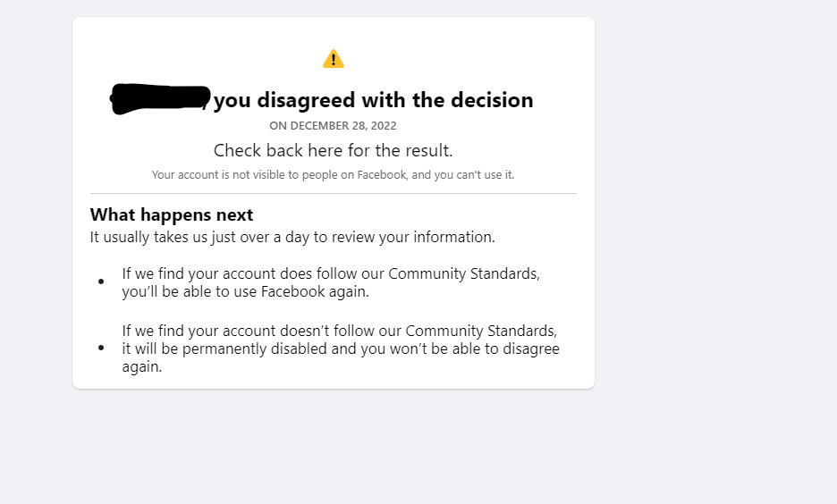
Task: Click the horizontal divider line
Action: pyautogui.click(x=333, y=194)
